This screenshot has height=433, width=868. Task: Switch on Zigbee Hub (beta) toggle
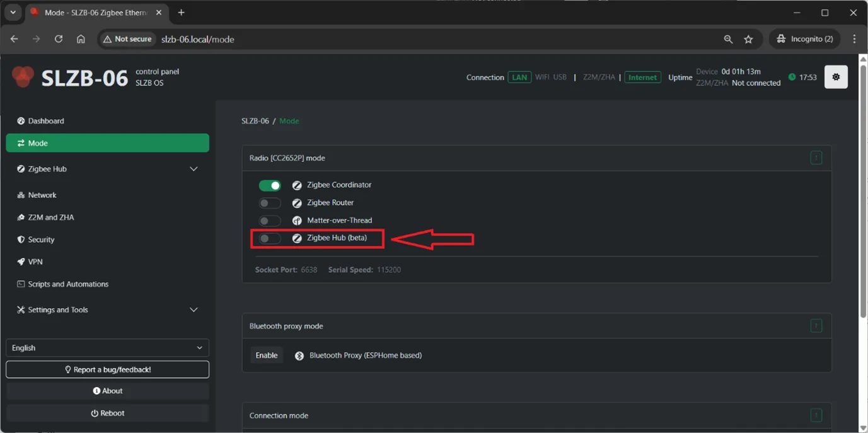click(x=270, y=239)
